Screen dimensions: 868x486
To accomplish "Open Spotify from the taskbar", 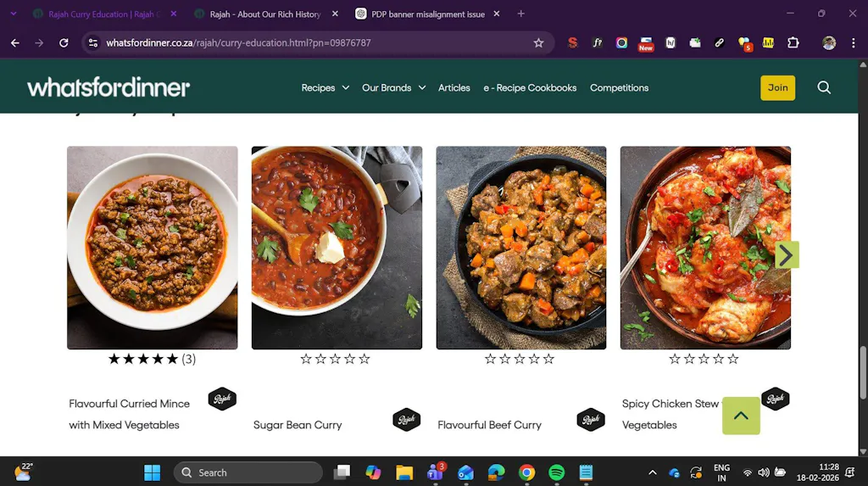I will [x=556, y=472].
